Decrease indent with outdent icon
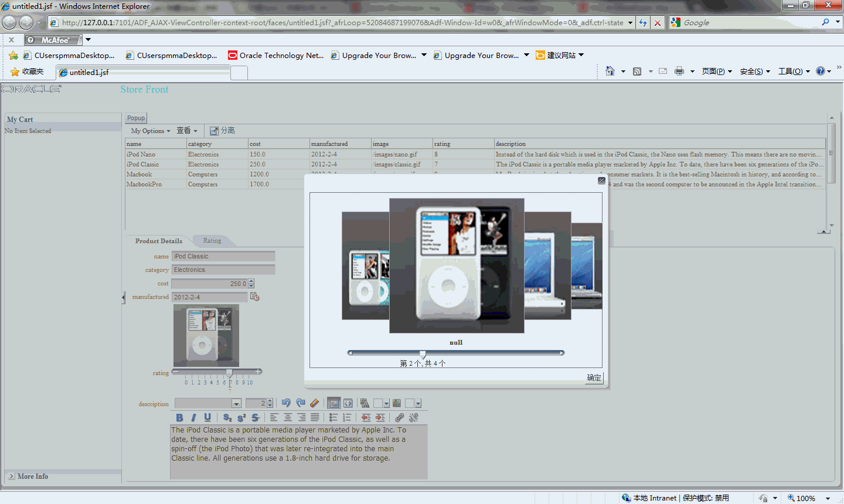 tap(366, 418)
